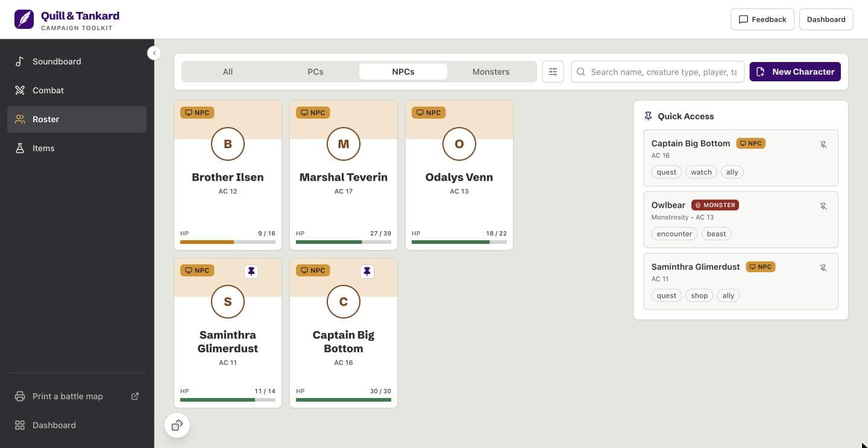868x448 pixels.
Task: Open the filter options sliders icon
Action: 553,72
